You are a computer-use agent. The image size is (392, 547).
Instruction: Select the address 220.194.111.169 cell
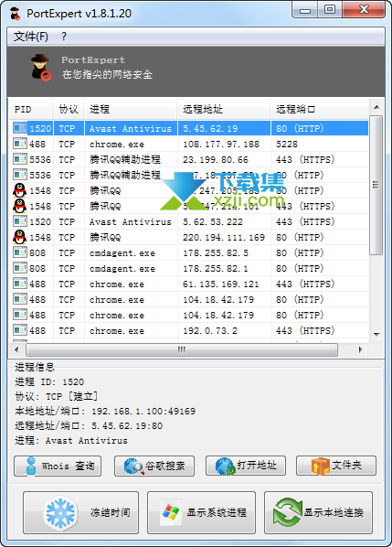(224, 238)
